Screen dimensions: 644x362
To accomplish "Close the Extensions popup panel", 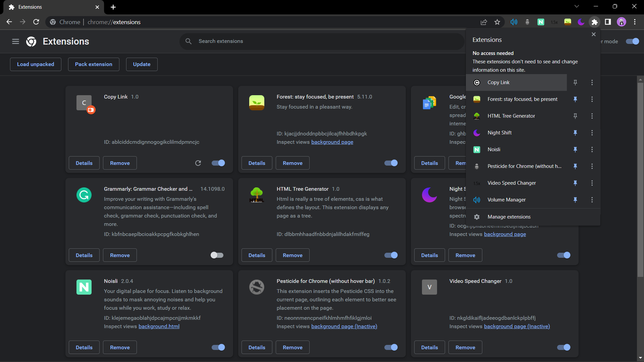I will (x=594, y=35).
